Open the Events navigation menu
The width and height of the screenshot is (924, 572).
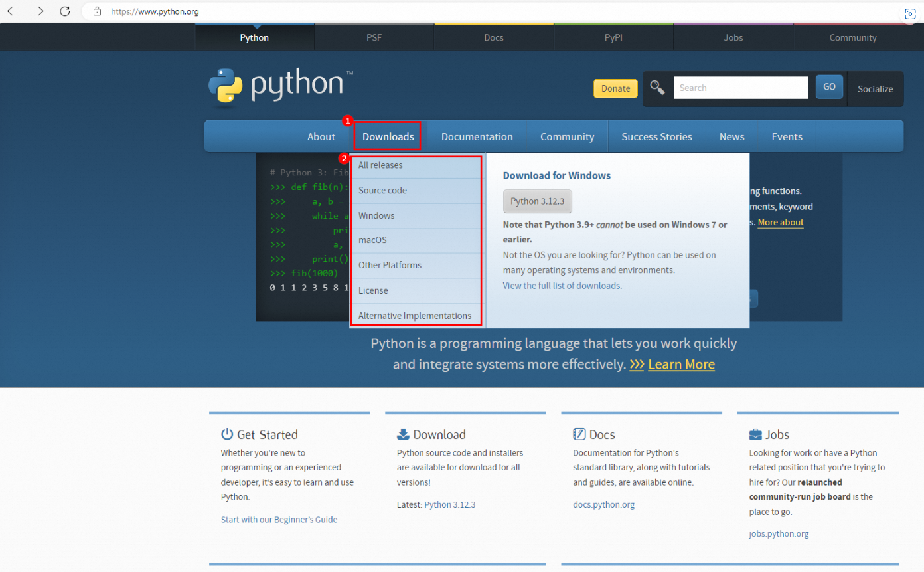(787, 137)
